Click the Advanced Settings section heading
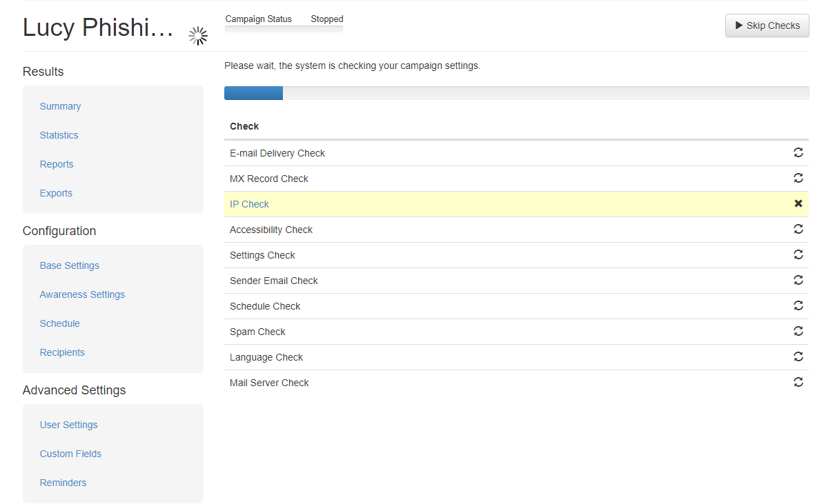 tap(75, 390)
